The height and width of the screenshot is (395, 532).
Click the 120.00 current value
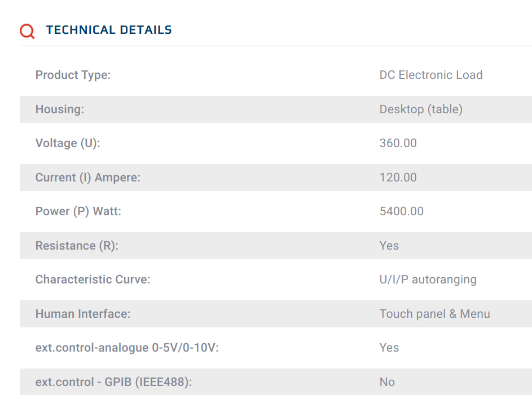pos(398,177)
